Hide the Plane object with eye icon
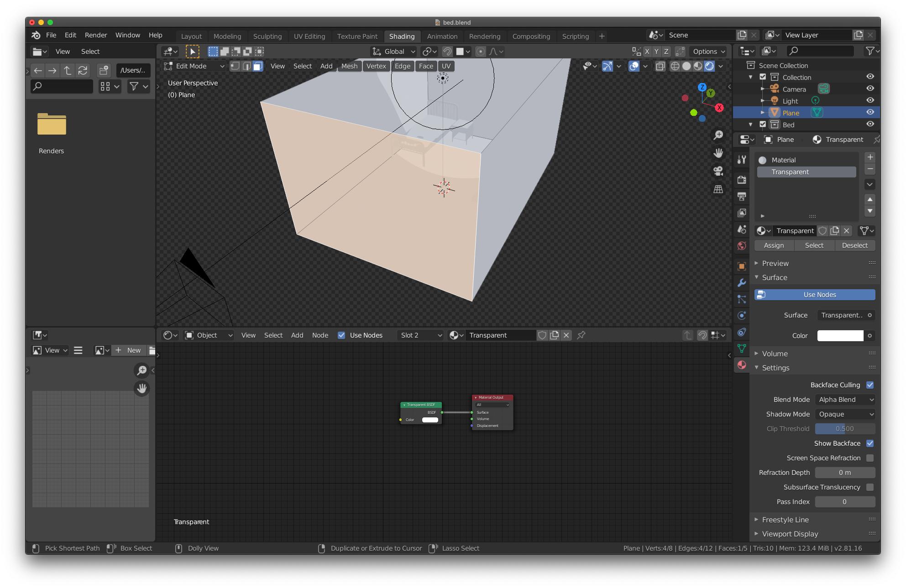The image size is (906, 588). coord(870,113)
